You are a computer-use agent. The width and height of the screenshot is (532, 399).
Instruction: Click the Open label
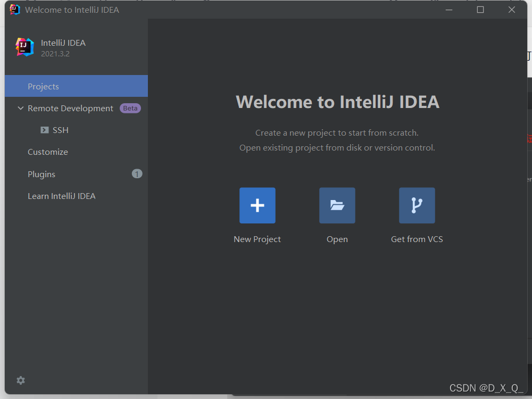[337, 239]
